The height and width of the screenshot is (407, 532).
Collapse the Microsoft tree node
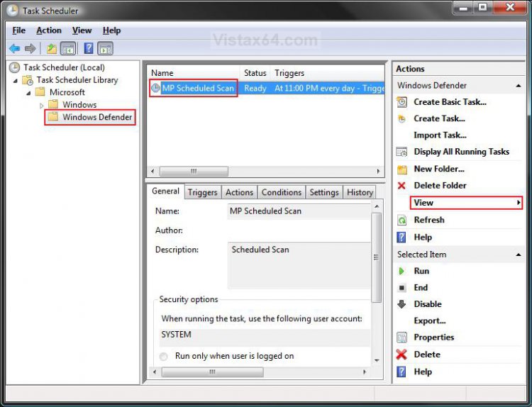click(28, 93)
